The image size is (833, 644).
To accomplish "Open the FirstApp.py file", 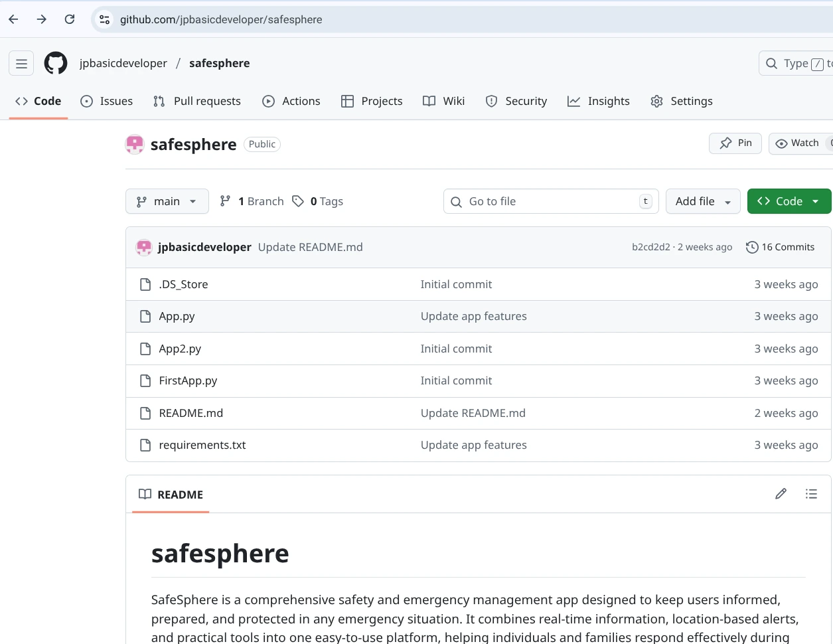I will pos(188,380).
